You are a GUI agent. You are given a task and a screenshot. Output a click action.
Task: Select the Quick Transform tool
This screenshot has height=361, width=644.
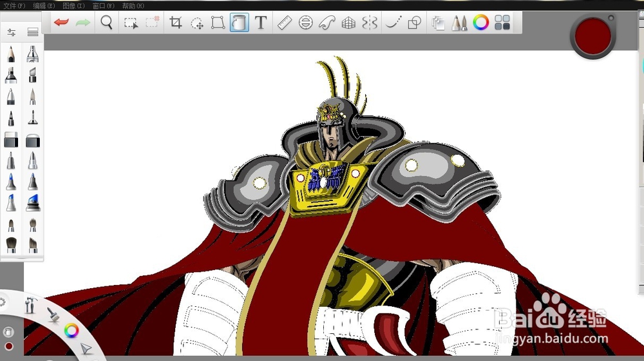pyautogui.click(x=197, y=23)
